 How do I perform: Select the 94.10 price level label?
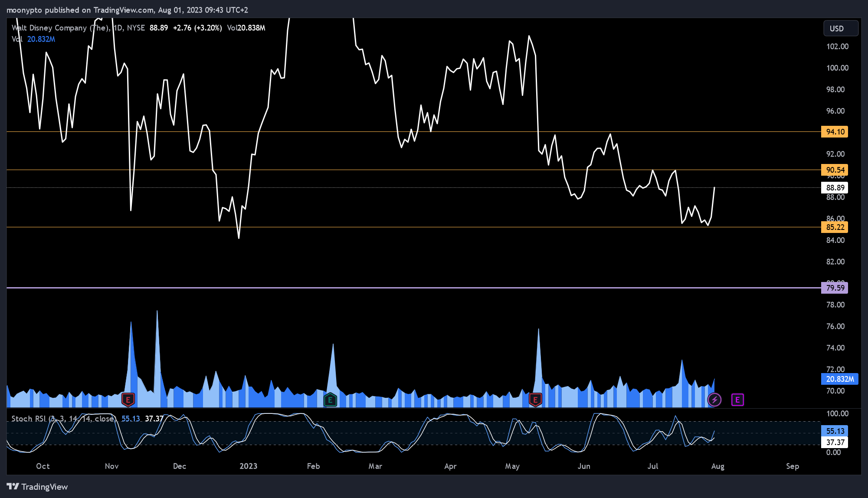coord(835,132)
